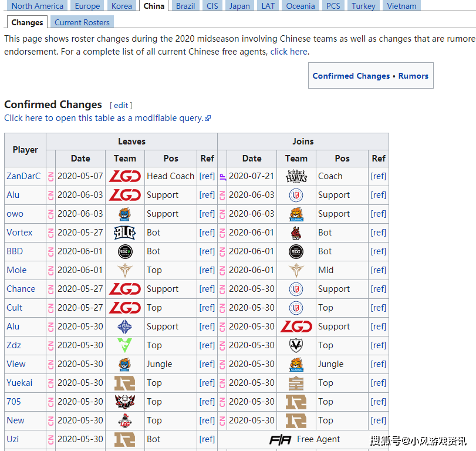The image size is (476, 451).
Task: Jump to the Rumors section link
Action: (x=413, y=76)
